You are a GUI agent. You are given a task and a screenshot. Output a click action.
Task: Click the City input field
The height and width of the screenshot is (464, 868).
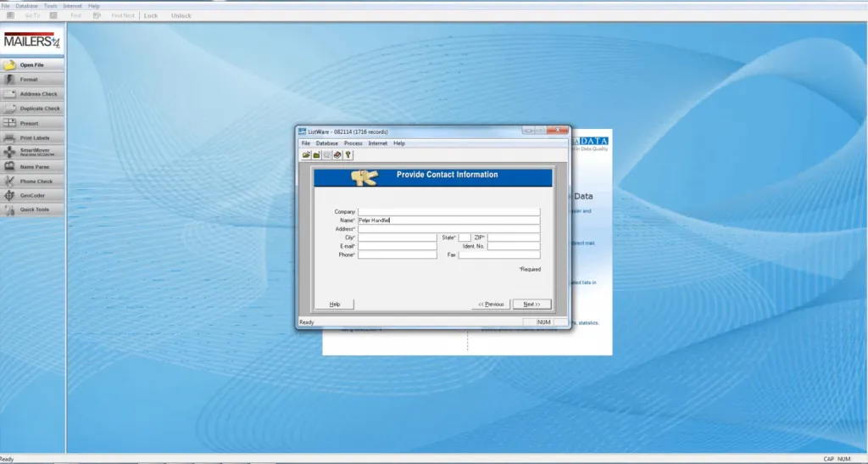(398, 238)
